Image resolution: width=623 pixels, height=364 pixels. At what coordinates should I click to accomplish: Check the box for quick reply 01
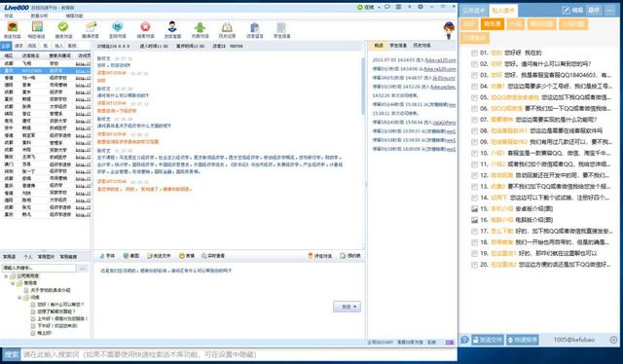[x=474, y=53]
